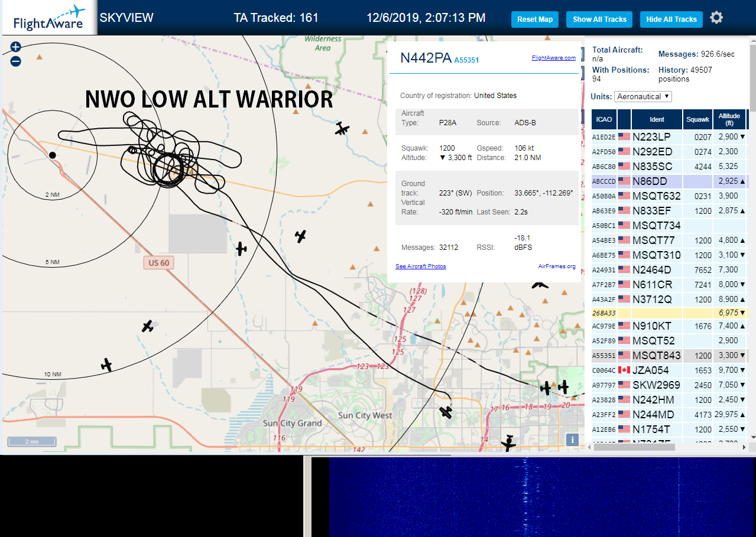Click Hide All Tracks button

click(x=671, y=19)
